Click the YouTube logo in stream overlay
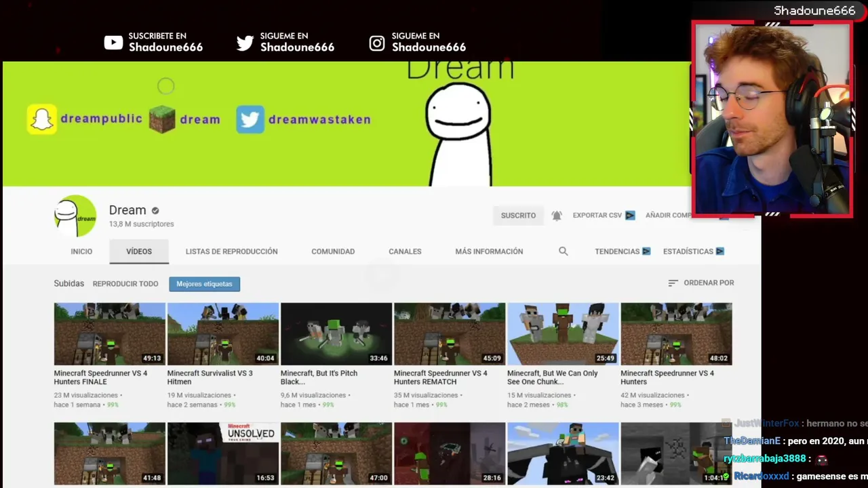 [113, 43]
